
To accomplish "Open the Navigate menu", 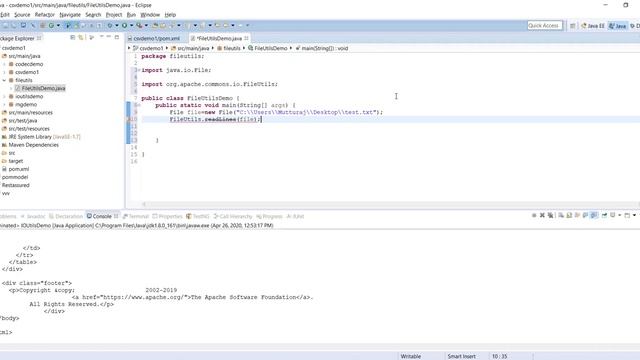I will 70,15.
